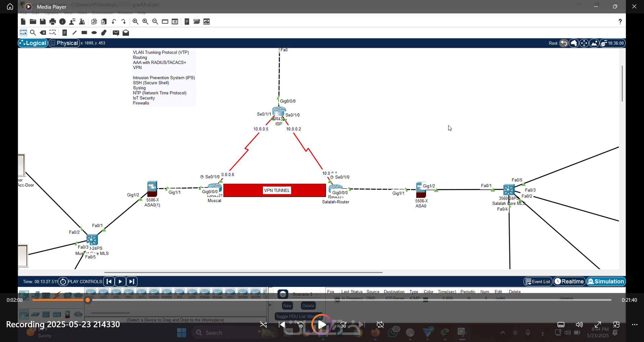
Task: Open the Media Player volume flyout
Action: (579, 325)
